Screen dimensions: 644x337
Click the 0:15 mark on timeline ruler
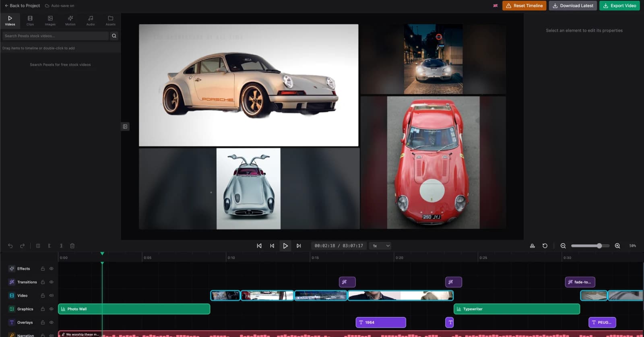tap(315, 258)
